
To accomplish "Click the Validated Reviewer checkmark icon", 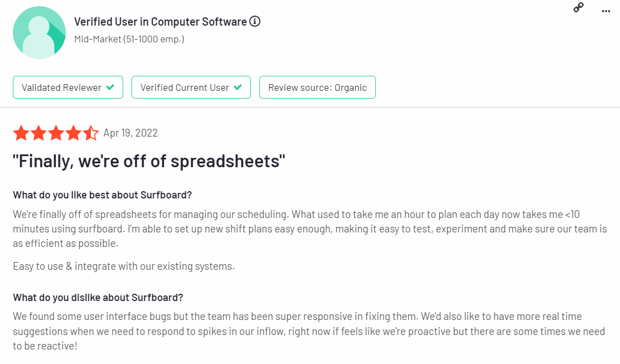I will click(110, 88).
